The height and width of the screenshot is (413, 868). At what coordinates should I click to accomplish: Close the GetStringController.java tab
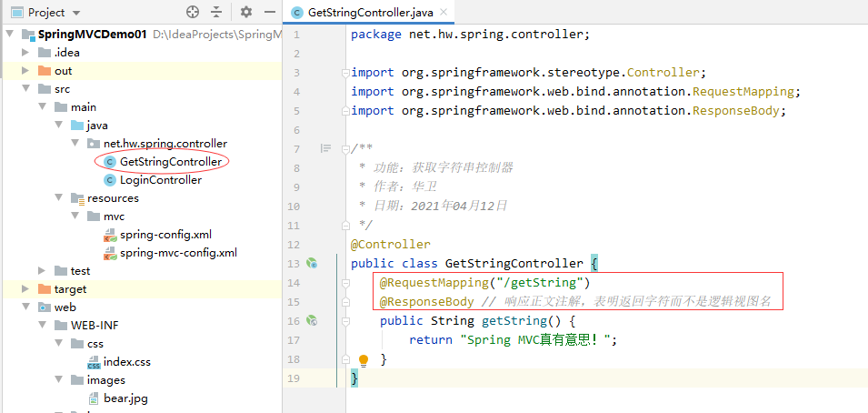point(444,12)
